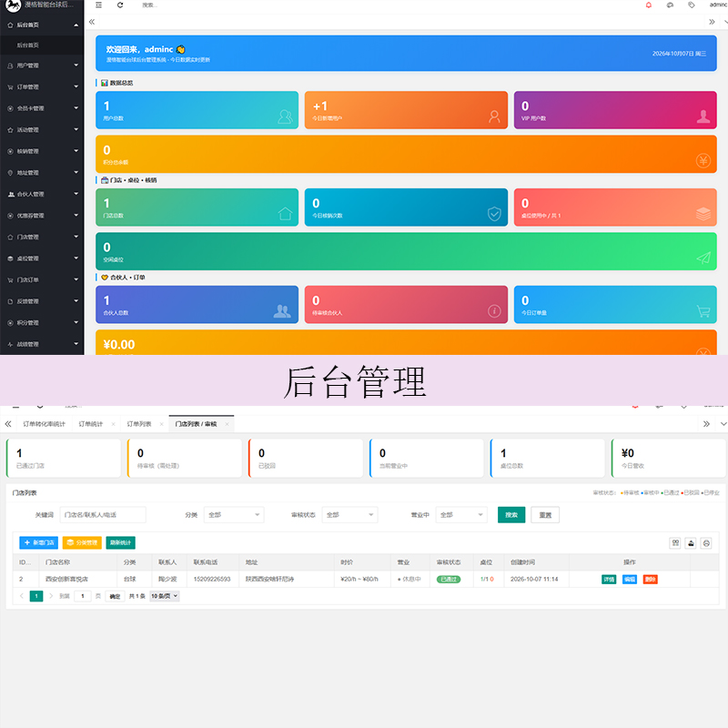Open the table column filter icon

[x=675, y=543]
